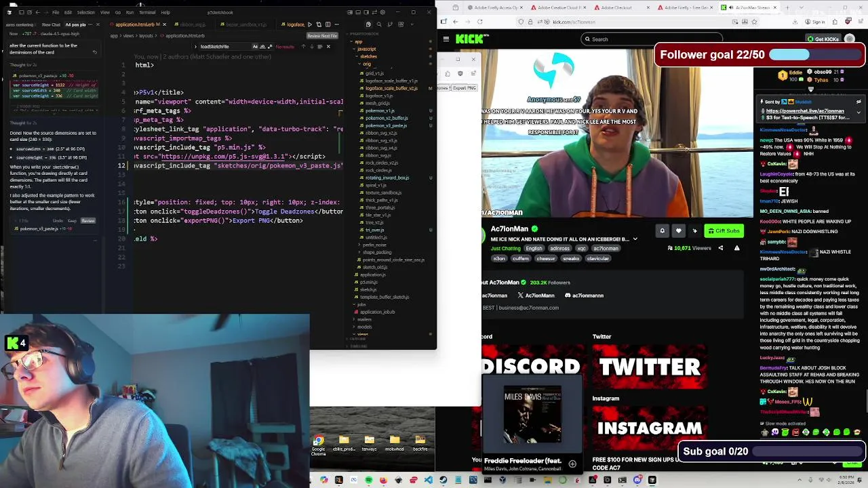Viewport: 868px width, 488px height.
Task: Open the Run menu in the editor
Action: click(x=130, y=12)
